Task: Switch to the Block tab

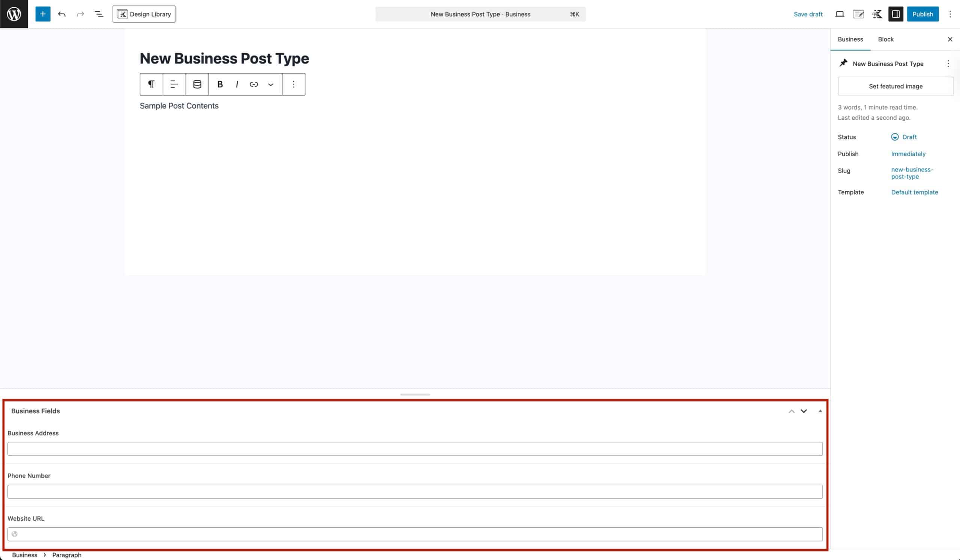Action: 886,39
